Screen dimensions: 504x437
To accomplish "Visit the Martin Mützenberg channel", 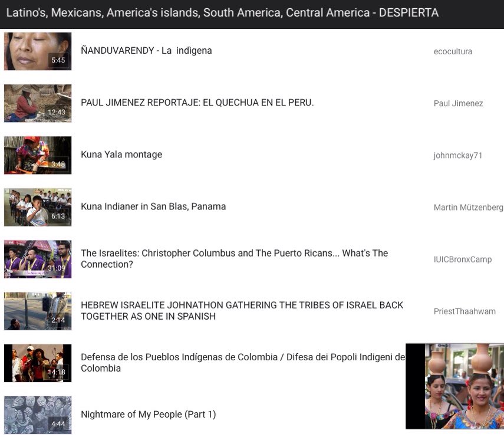I will click(468, 207).
